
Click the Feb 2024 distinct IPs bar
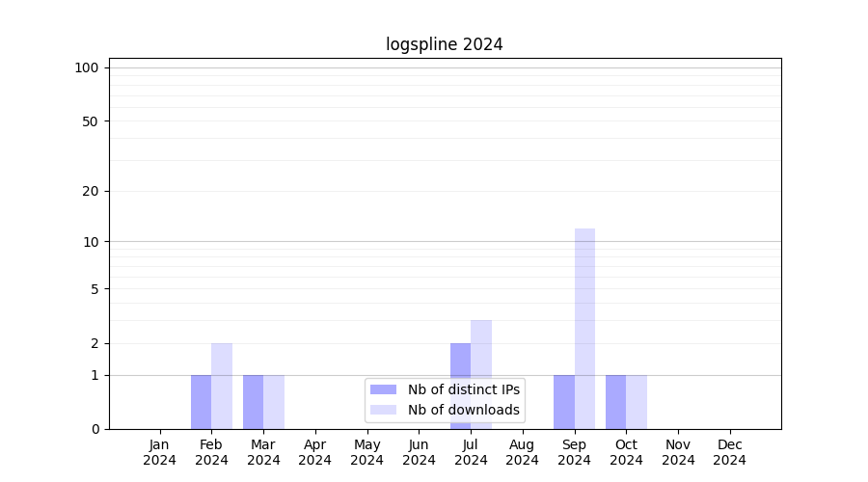(201, 402)
